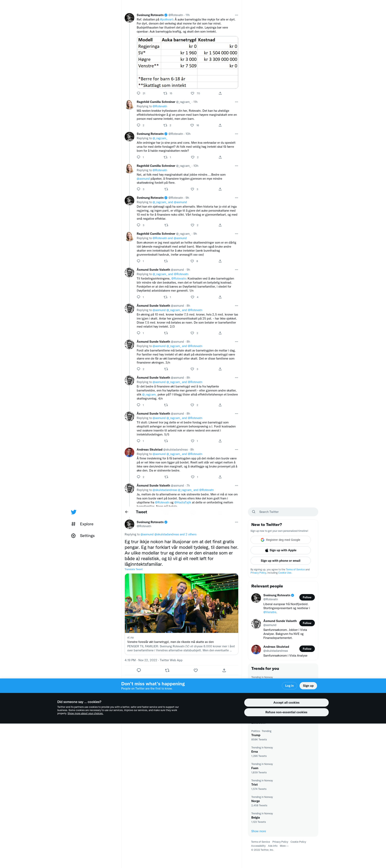The image size is (386, 868).
Task: Open the Explore hashtag icon
Action: (x=74, y=524)
